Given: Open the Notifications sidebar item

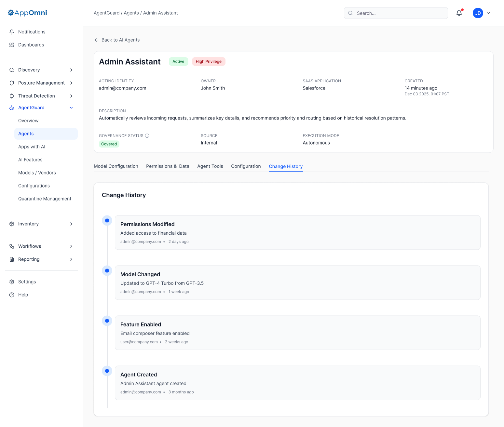Looking at the screenshot, I should pos(32,32).
